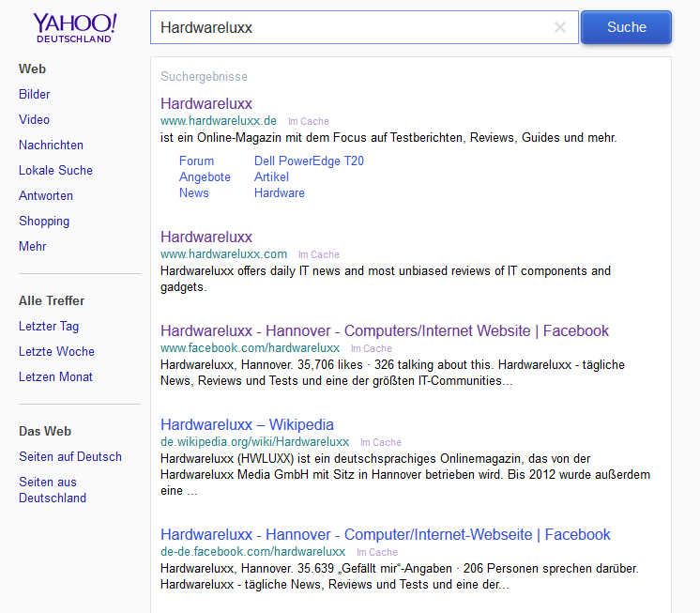
Task: Open the News sitelink
Action: coord(193,192)
